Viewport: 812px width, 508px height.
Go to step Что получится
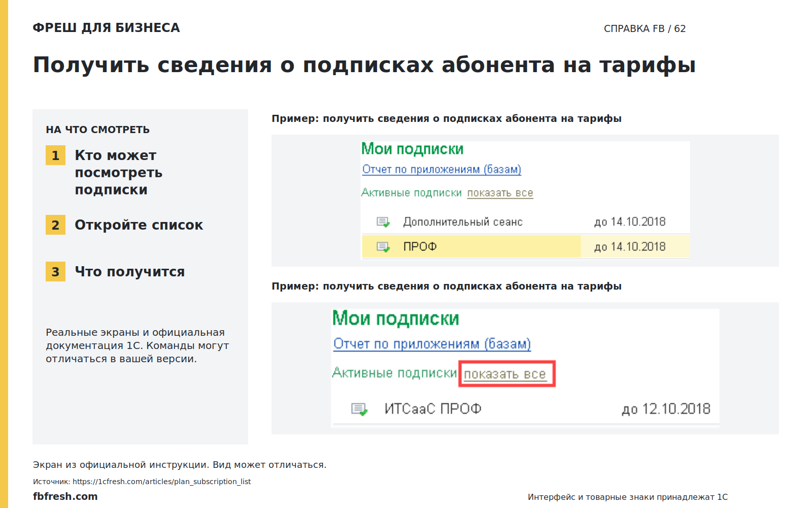coord(115,272)
